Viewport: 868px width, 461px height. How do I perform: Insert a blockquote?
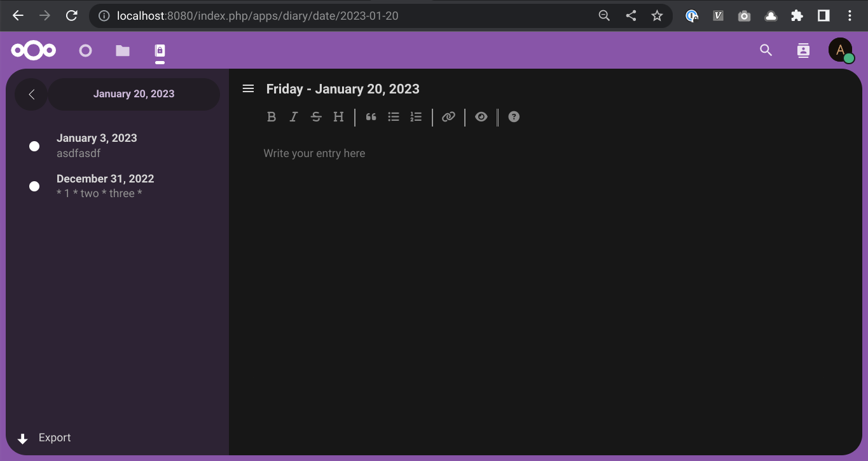[371, 116]
